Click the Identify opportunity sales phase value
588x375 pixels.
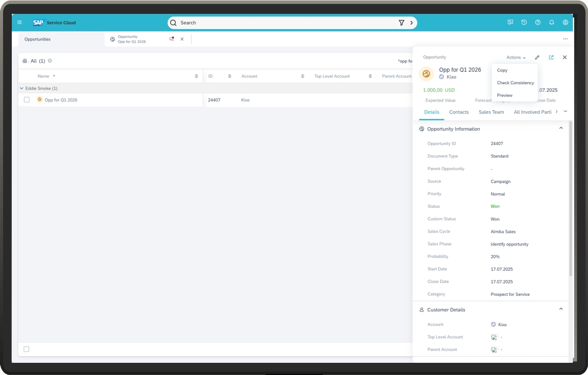[x=509, y=244]
